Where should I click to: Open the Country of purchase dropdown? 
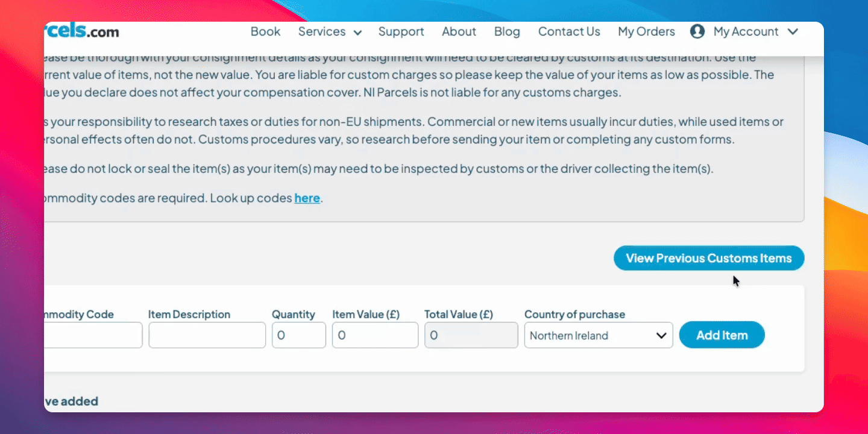598,336
